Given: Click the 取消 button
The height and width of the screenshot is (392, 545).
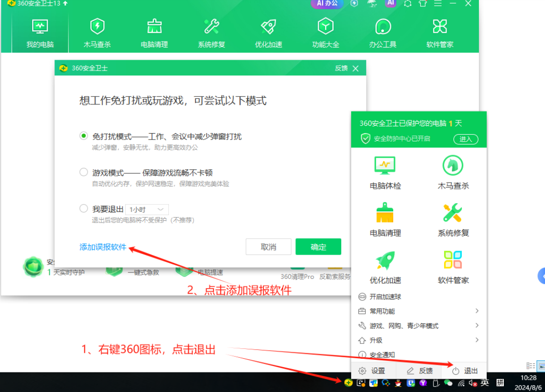Looking at the screenshot, I should pos(268,247).
